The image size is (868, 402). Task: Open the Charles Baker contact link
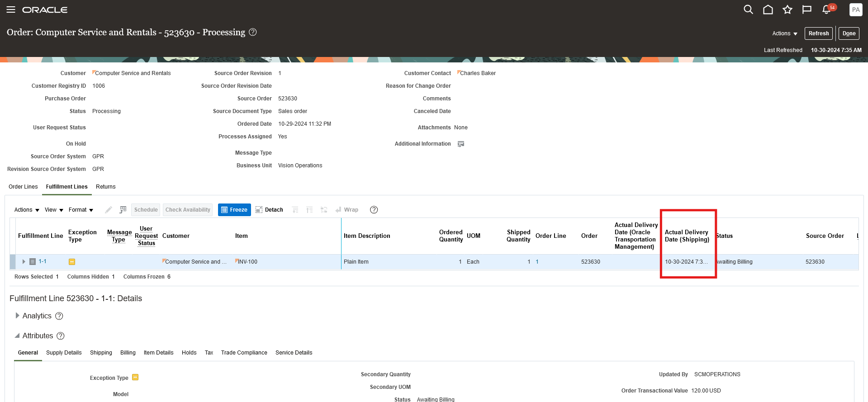pyautogui.click(x=478, y=73)
